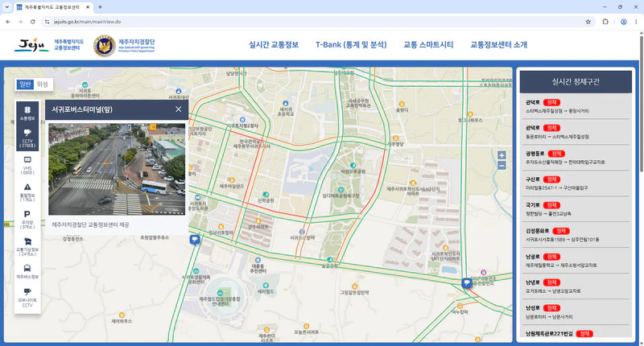Open 외부사이트 CCTV link
The width and height of the screenshot is (644, 346).
pos(27,298)
